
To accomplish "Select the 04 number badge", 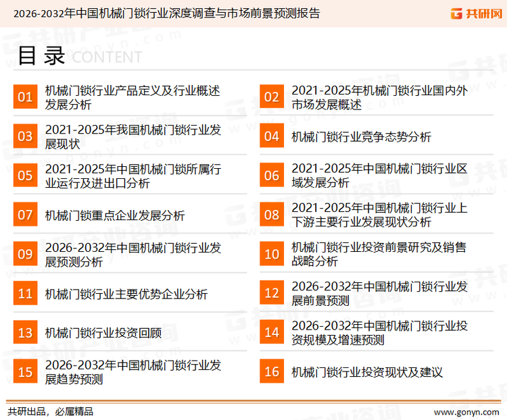I will point(272,136).
